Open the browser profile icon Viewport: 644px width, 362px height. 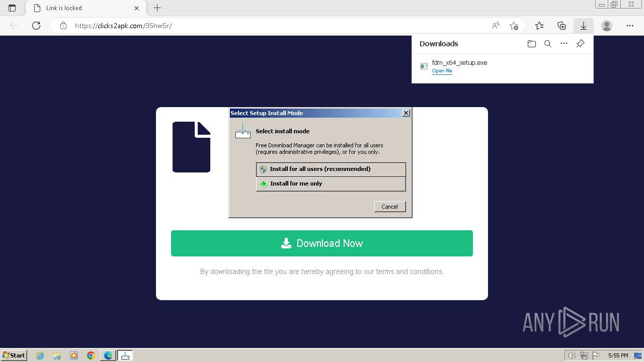point(607,26)
